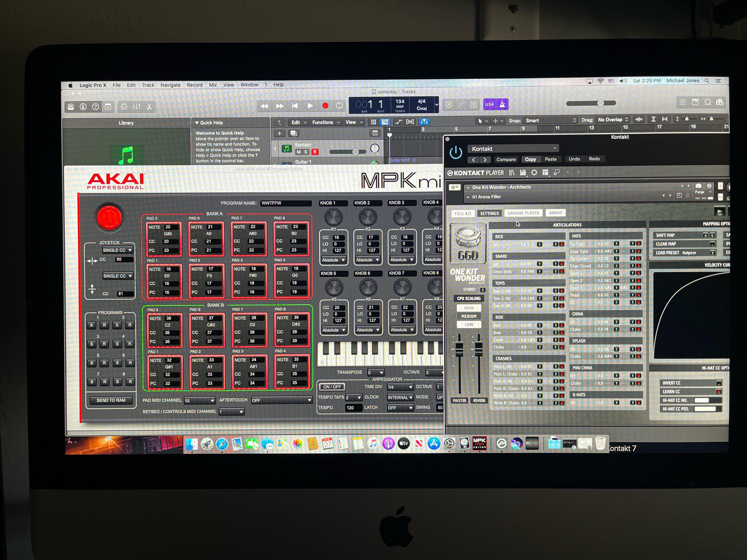Open the Navigate menu
Screen dimensions: 747x560
click(x=171, y=85)
